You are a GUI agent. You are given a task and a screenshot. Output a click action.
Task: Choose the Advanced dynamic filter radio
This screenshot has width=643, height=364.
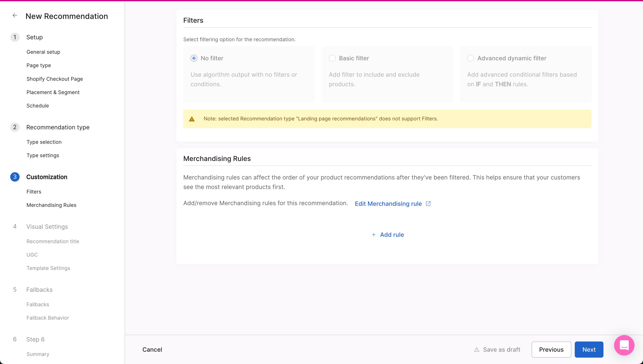coord(471,58)
